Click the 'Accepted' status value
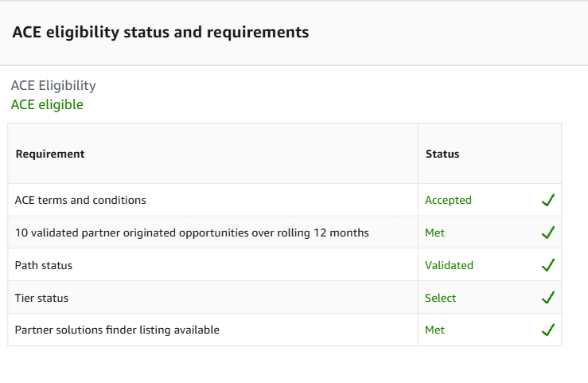Screen dimensions: 588x383 (x=448, y=201)
